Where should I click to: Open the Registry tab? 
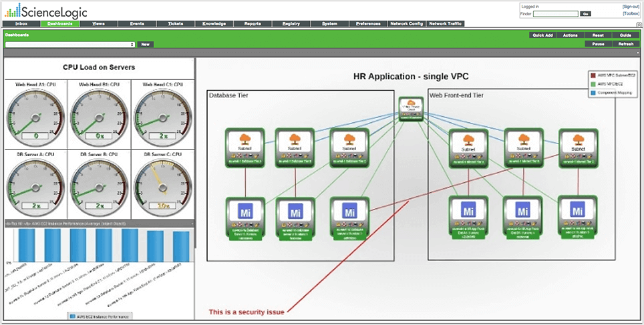tap(291, 24)
